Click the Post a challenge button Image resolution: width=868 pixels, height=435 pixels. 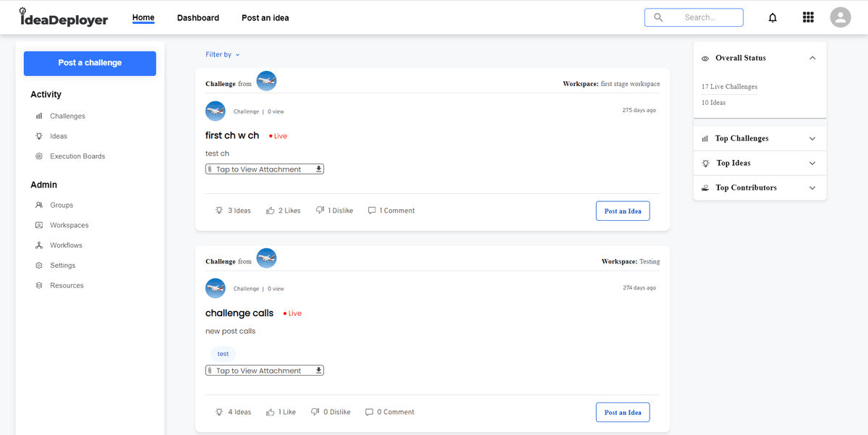[90, 63]
